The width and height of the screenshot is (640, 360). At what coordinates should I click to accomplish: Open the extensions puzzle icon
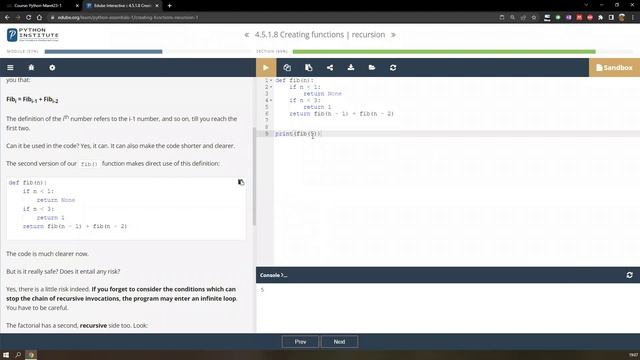coord(600,18)
